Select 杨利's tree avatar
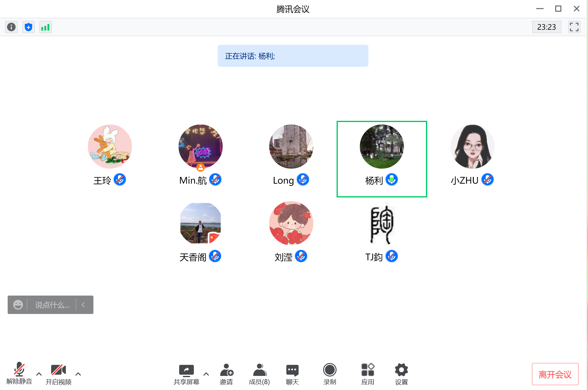The height and width of the screenshot is (390, 588). tap(382, 147)
